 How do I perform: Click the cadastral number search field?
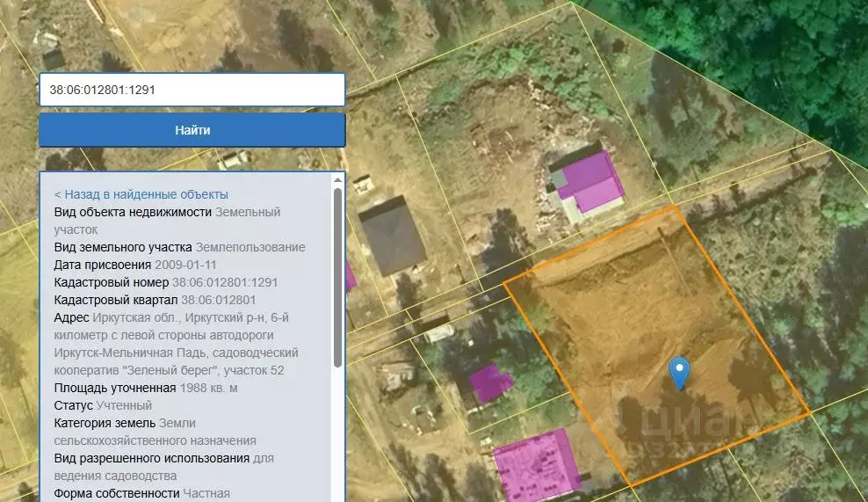[192, 90]
